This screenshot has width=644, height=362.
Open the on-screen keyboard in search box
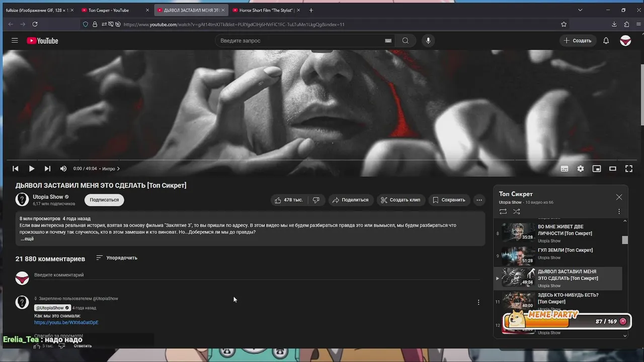point(388,41)
